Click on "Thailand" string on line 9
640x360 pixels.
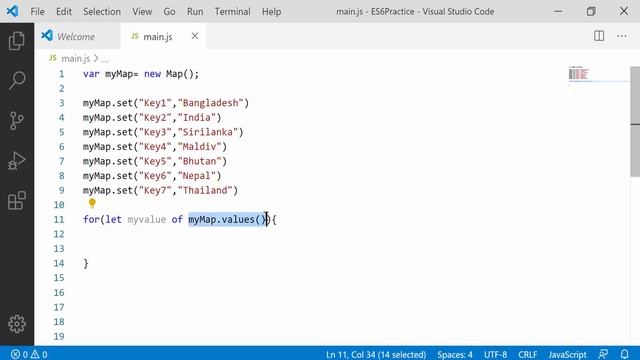pos(205,190)
